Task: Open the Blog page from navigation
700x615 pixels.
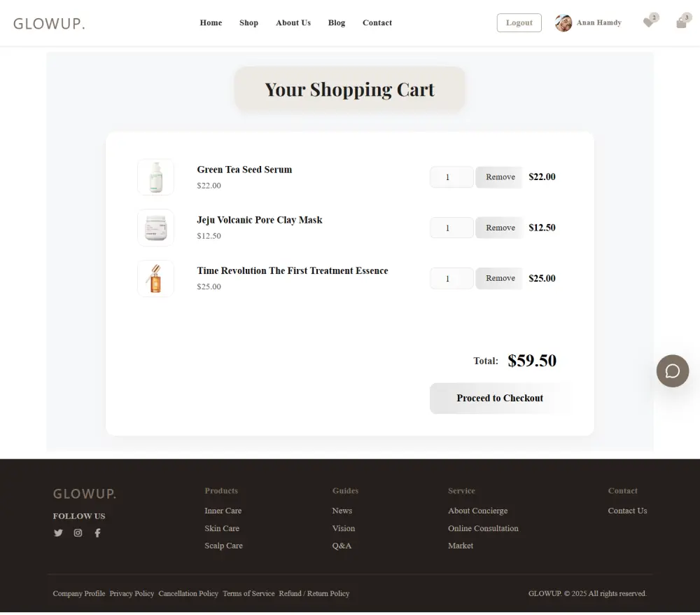Action: [x=337, y=22]
